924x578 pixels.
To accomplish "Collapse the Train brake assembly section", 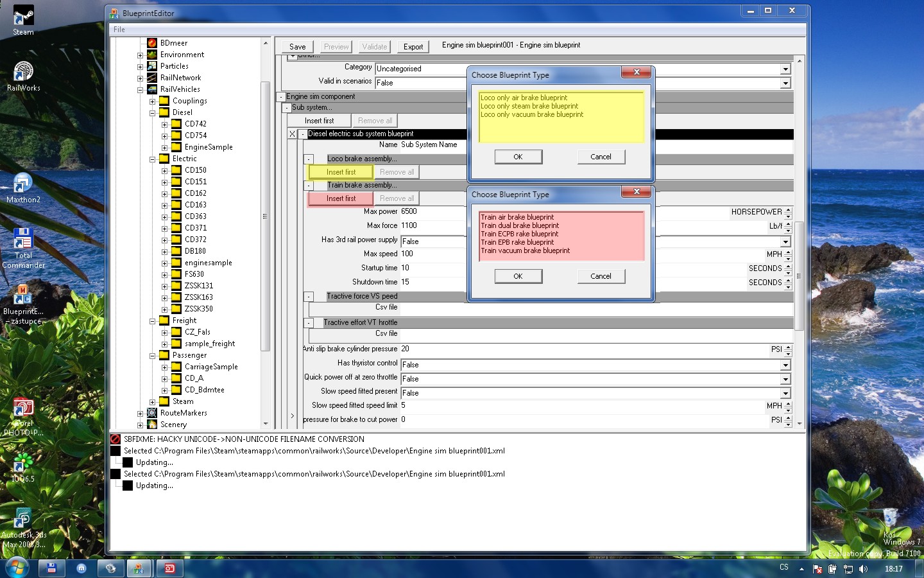I will click(x=309, y=186).
